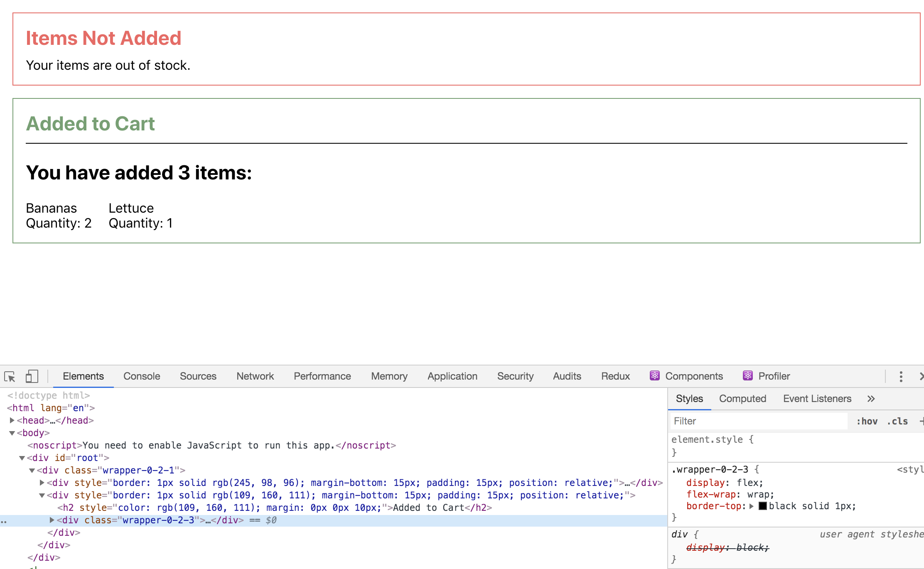Open the Event Listeners tab
924x569 pixels.
click(x=817, y=399)
